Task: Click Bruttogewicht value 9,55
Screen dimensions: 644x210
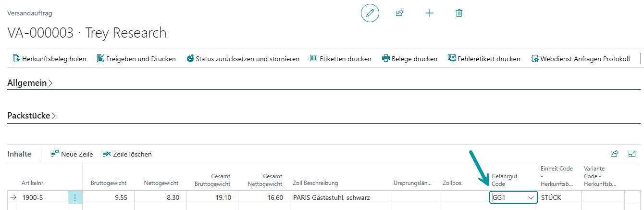Action: tap(108, 197)
